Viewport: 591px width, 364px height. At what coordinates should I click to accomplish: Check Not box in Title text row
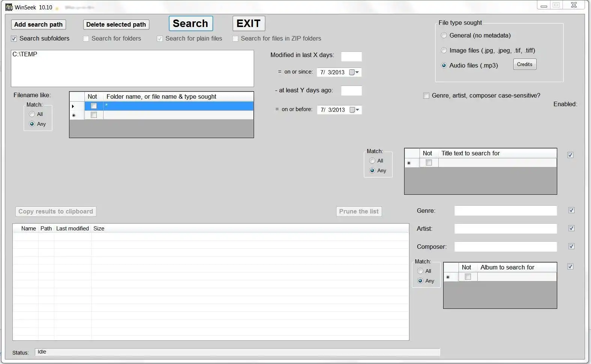(429, 162)
